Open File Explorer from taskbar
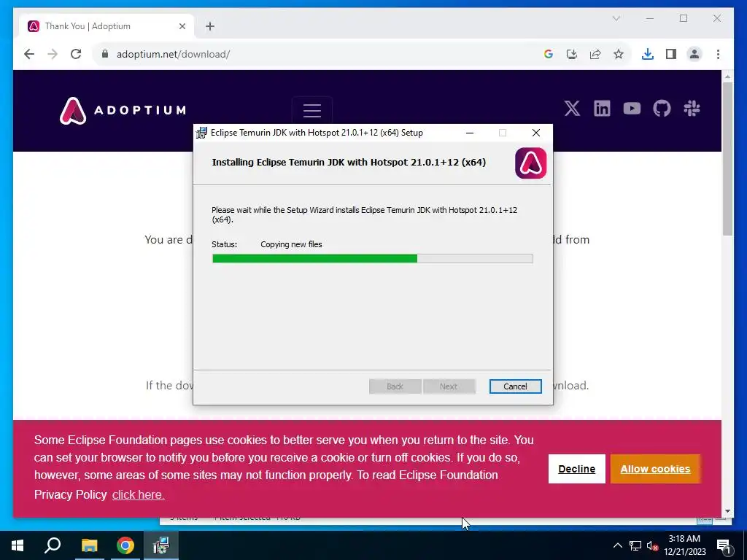Viewport: 747px width, 560px height. [x=89, y=545]
